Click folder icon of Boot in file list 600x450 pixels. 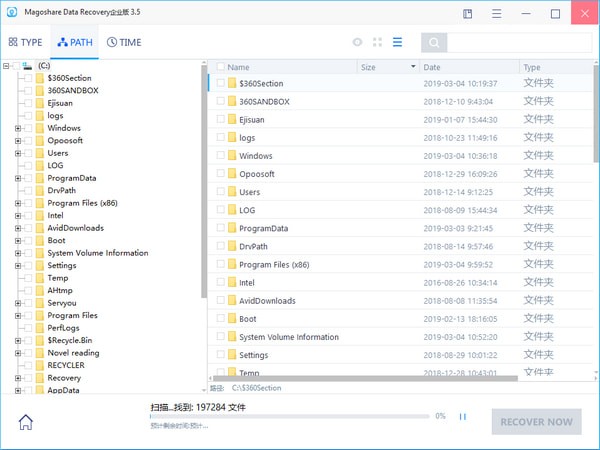[232, 318]
